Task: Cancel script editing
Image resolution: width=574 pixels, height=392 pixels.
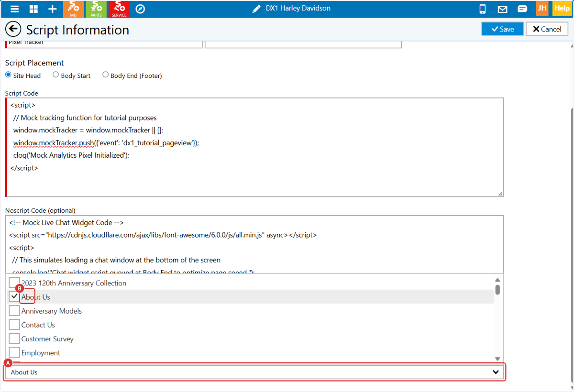Action: pos(547,29)
